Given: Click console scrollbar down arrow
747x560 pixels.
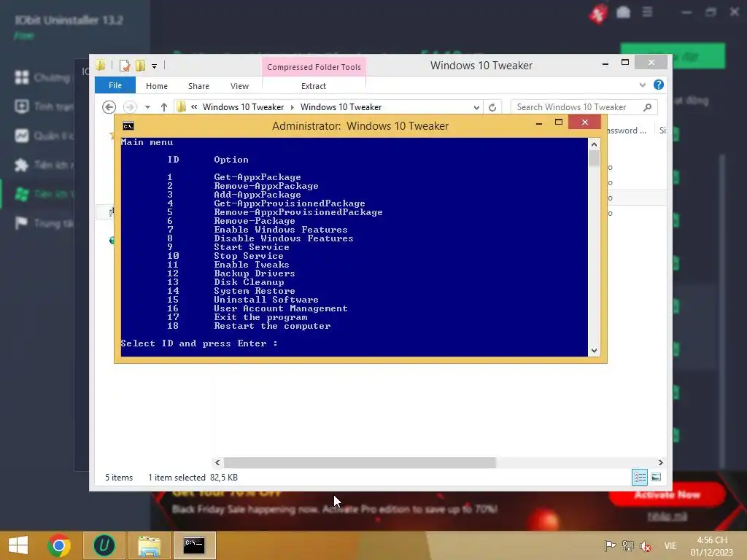Looking at the screenshot, I should pyautogui.click(x=594, y=351).
